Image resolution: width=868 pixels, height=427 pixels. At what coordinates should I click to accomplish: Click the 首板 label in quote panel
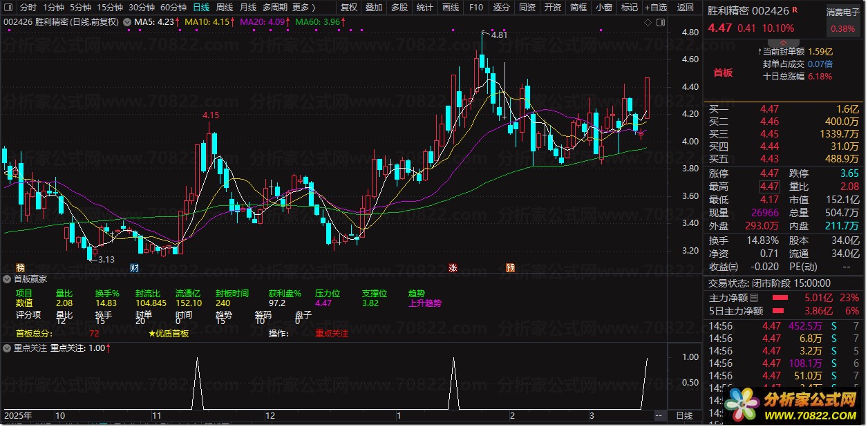[723, 73]
